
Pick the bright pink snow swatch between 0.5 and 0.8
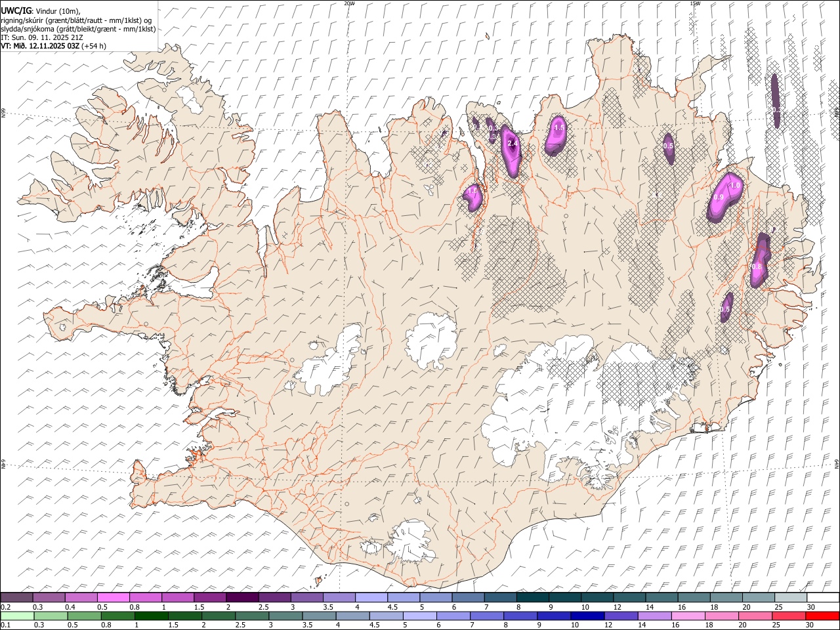pyautogui.click(x=113, y=597)
